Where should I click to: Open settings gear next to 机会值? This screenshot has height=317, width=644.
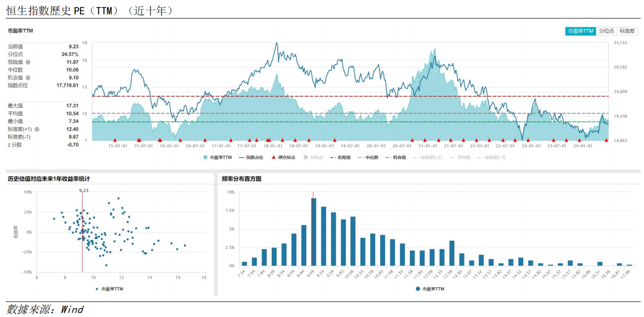click(x=28, y=78)
